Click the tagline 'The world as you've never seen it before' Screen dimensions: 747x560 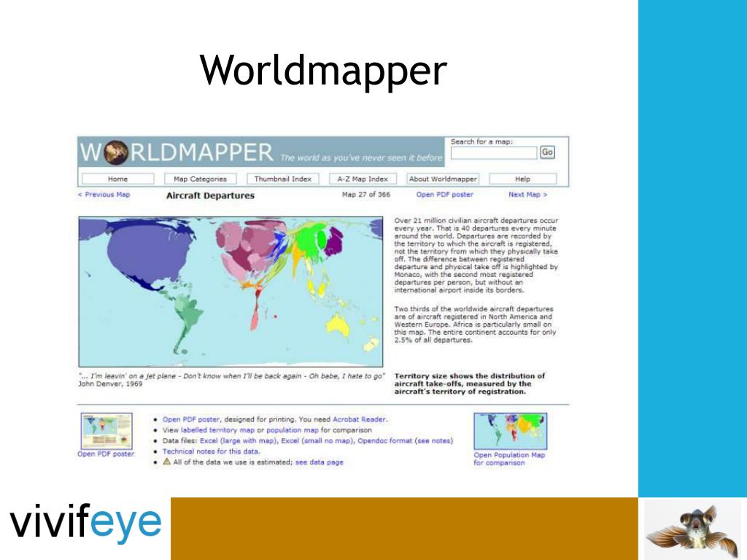tap(361, 157)
